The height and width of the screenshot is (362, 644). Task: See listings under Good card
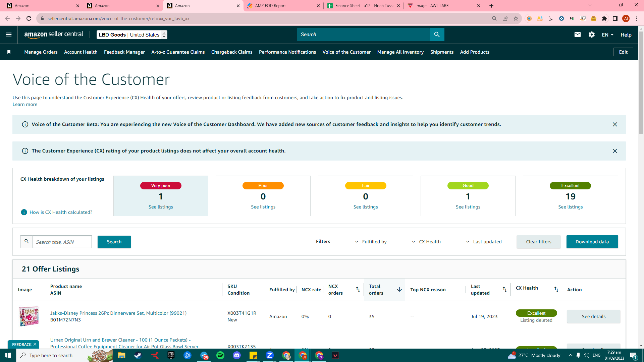pyautogui.click(x=468, y=207)
